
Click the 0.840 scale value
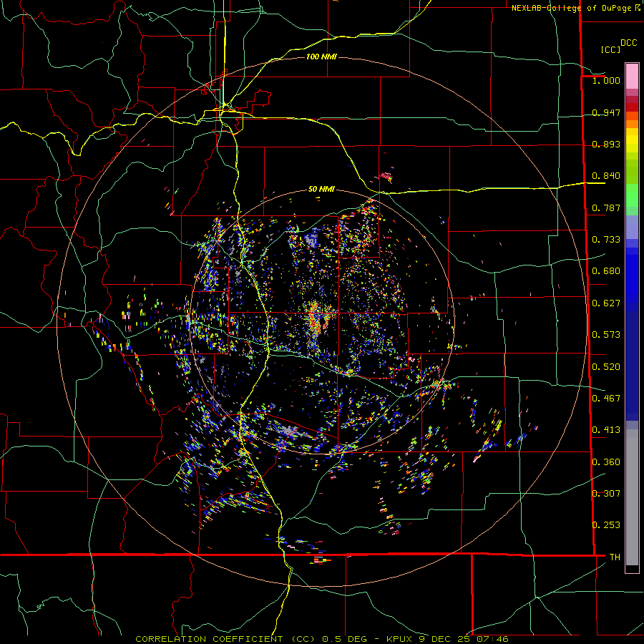tap(606, 176)
